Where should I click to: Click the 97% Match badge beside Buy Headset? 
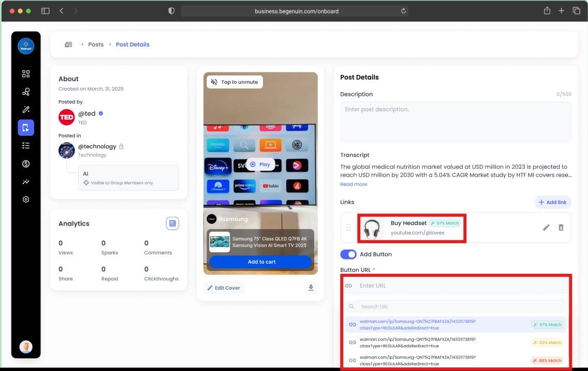pos(445,223)
